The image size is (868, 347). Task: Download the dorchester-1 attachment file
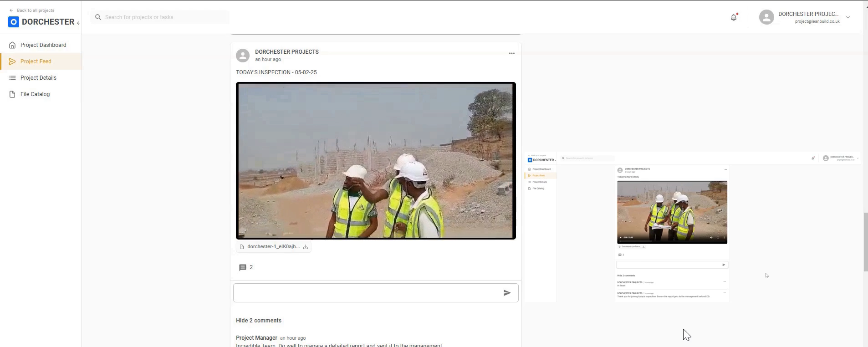[x=306, y=247]
